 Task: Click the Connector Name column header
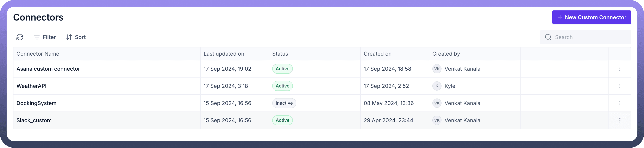[x=38, y=54]
